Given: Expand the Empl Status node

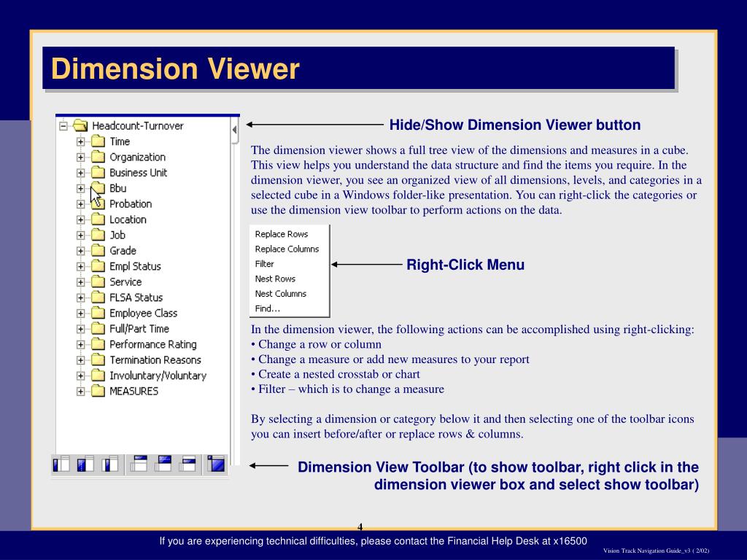Looking at the screenshot, I should coord(80,267).
